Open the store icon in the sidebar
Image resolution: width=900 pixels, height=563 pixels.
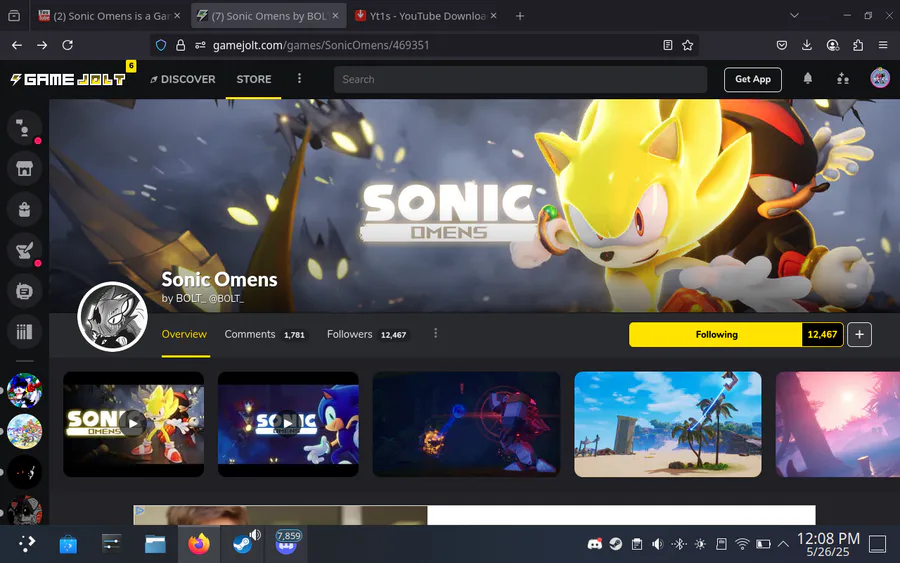tap(24, 168)
